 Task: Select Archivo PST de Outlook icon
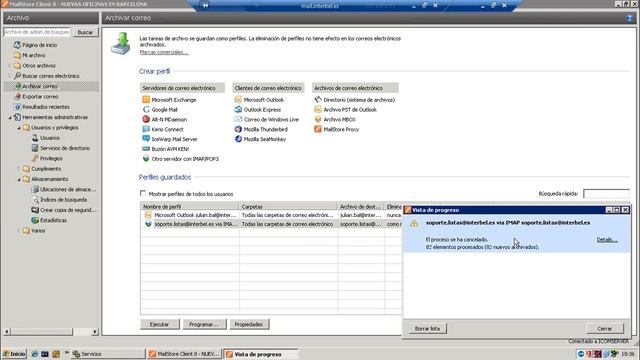click(318, 109)
